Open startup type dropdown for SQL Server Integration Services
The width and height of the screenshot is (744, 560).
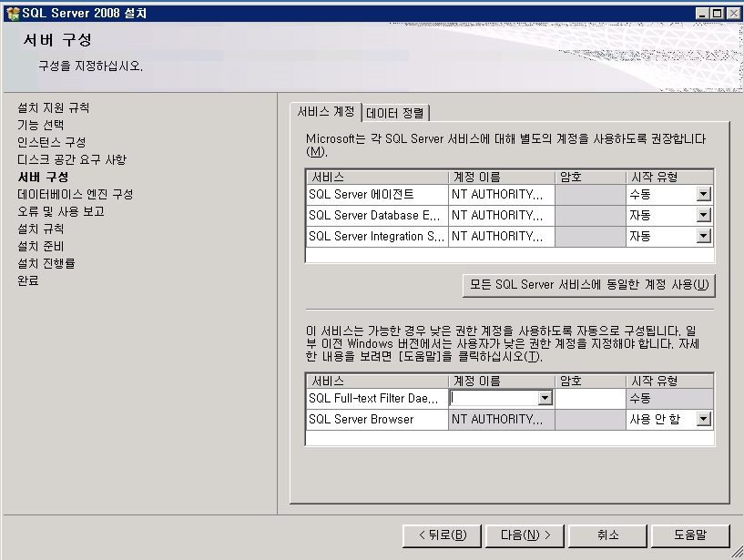click(703, 236)
